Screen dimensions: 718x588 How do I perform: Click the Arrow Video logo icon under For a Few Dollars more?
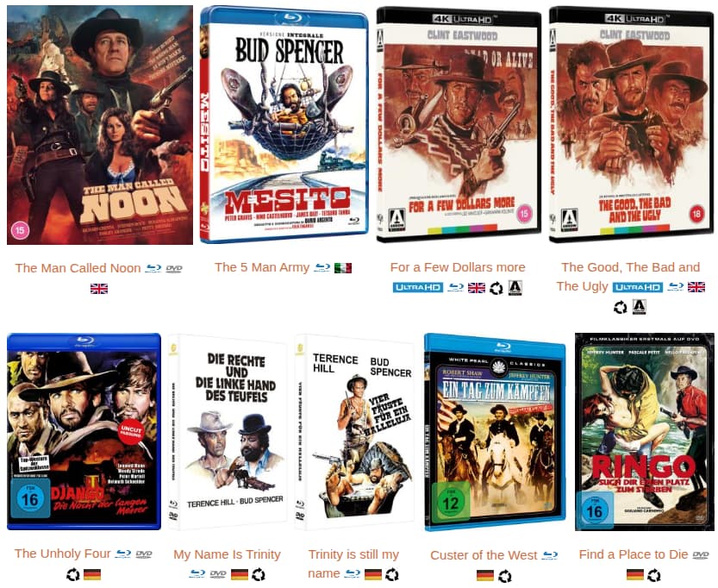[x=515, y=288]
